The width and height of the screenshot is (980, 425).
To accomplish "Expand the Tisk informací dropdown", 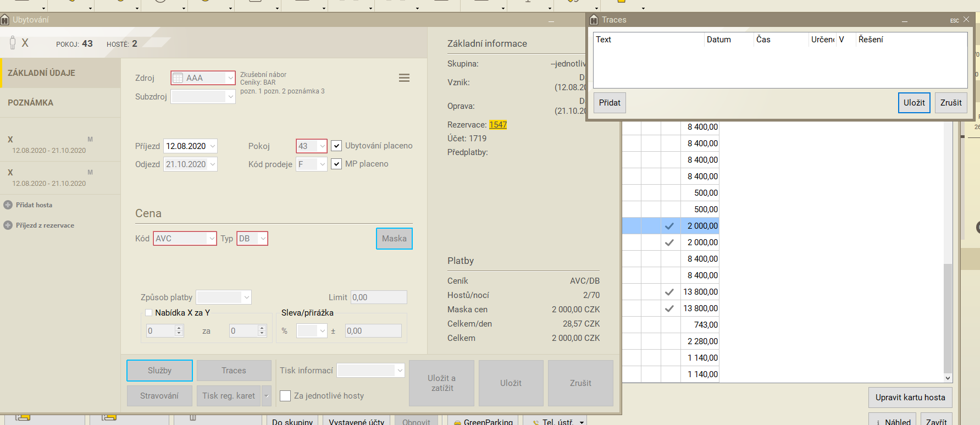I will point(400,371).
